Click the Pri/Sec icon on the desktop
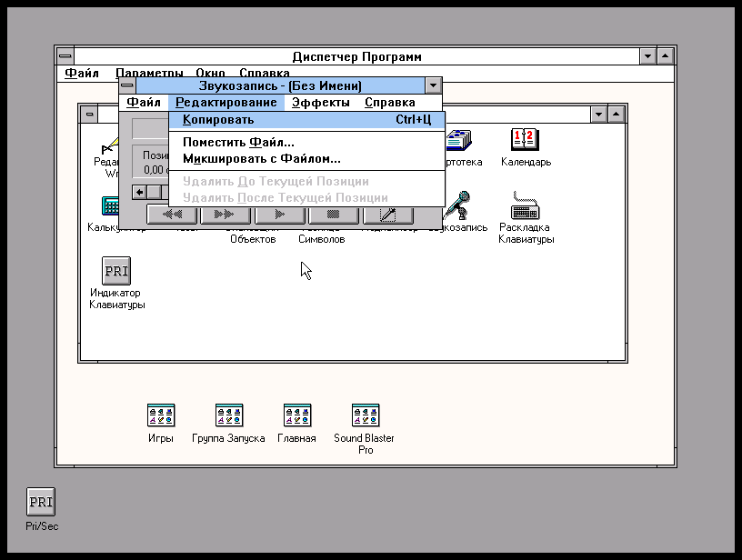The width and height of the screenshot is (742, 560). point(41,502)
